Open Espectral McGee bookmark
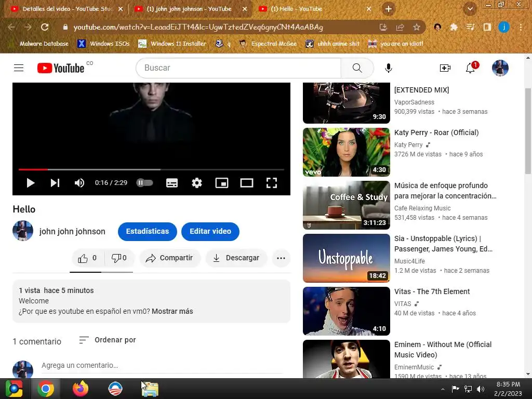Viewport: 532px width, 399px height. 268,44
